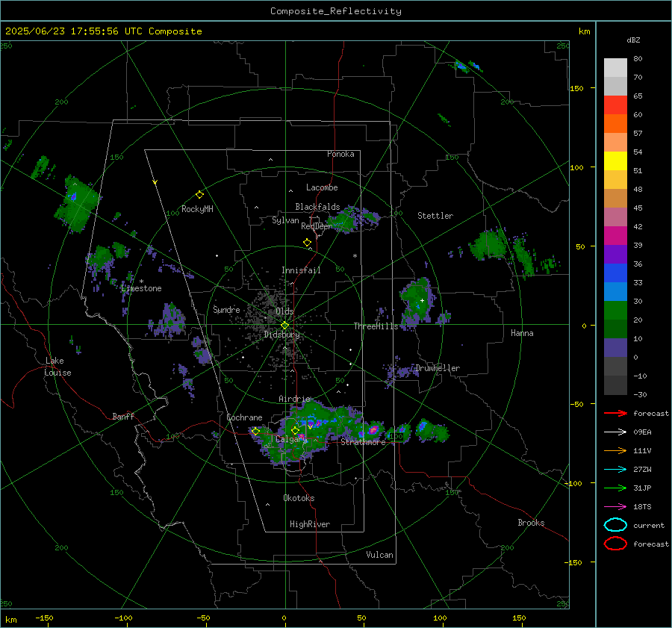Click the Airdrie label
This screenshot has height=628, width=672.
[x=294, y=399]
